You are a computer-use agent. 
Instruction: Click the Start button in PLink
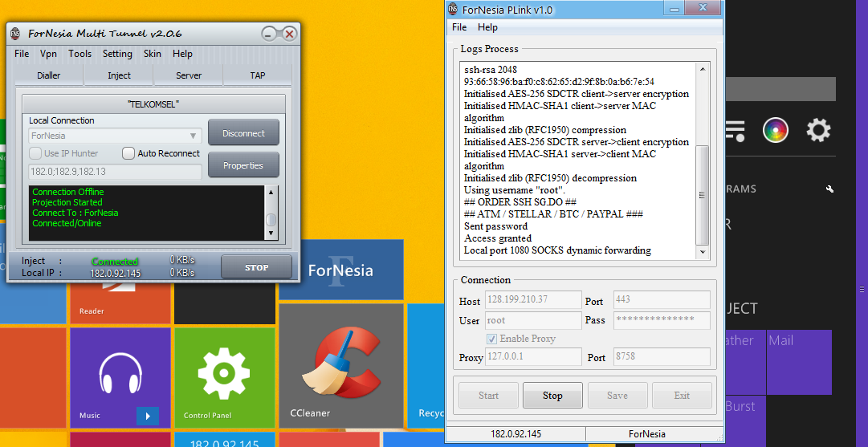pos(488,395)
